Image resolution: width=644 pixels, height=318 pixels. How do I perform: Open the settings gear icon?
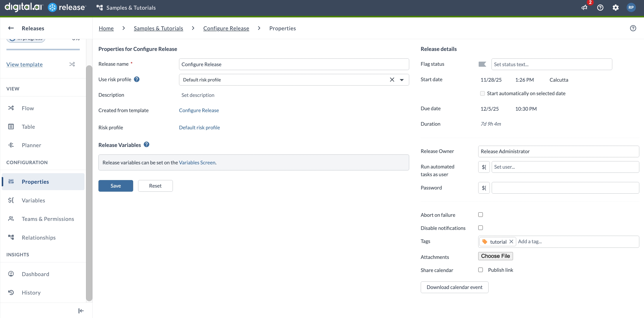(x=615, y=8)
